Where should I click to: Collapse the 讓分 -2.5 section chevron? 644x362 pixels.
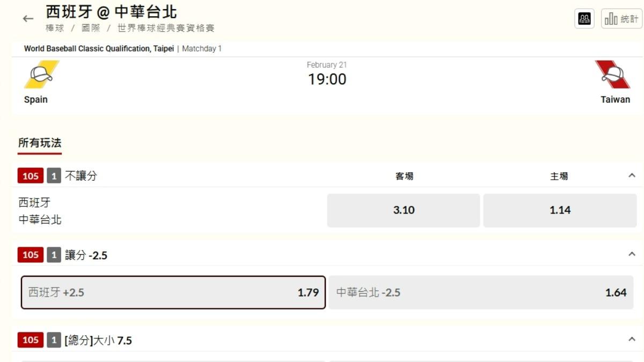632,254
